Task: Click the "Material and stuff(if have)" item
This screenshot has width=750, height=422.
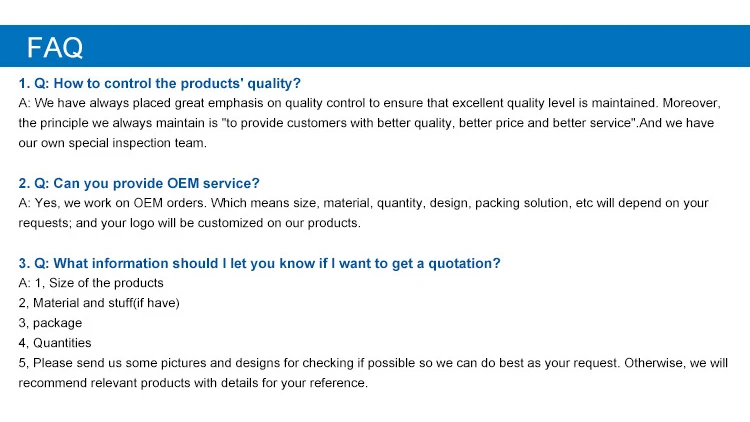Action: click(99, 303)
